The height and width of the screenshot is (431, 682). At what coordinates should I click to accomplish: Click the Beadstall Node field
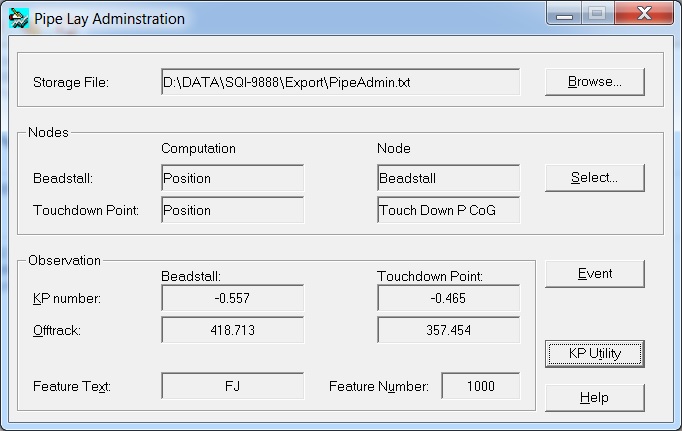click(x=448, y=178)
